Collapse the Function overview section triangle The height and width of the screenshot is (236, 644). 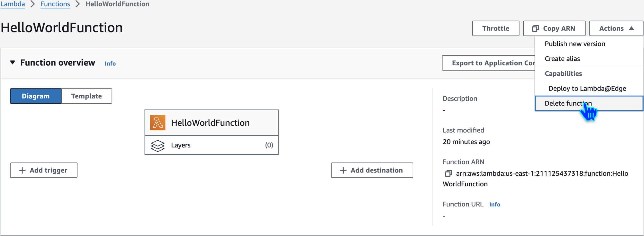pyautogui.click(x=12, y=62)
